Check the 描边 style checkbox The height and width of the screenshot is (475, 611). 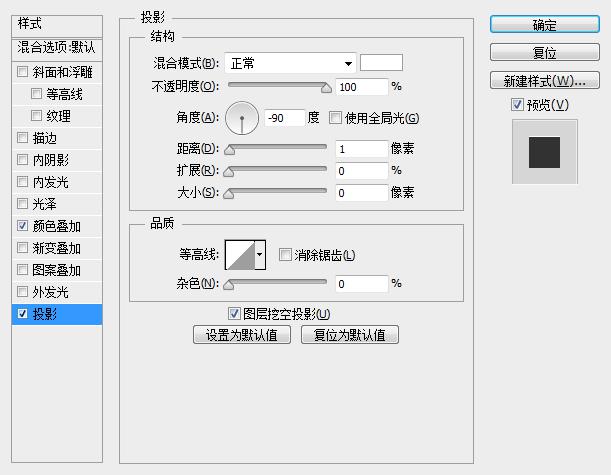(23, 138)
